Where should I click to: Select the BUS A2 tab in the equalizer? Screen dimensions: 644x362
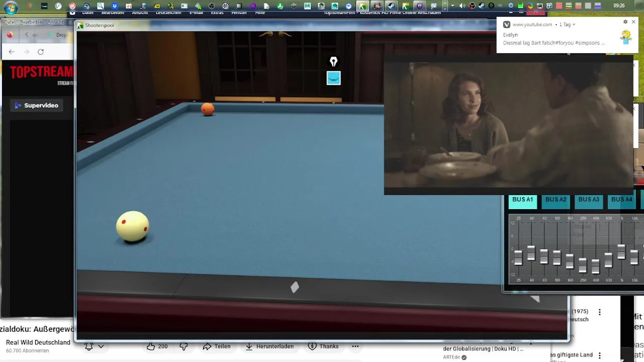pyautogui.click(x=555, y=201)
